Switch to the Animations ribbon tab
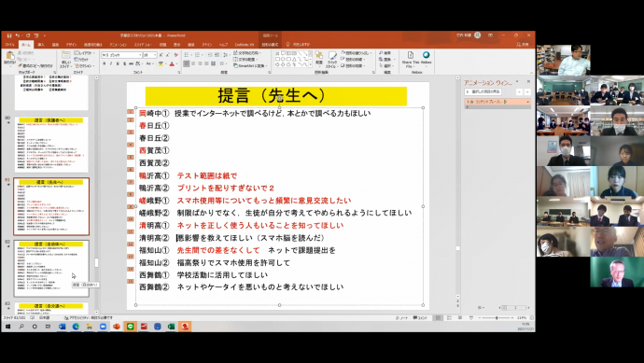The width and height of the screenshot is (644, 363). (118, 45)
